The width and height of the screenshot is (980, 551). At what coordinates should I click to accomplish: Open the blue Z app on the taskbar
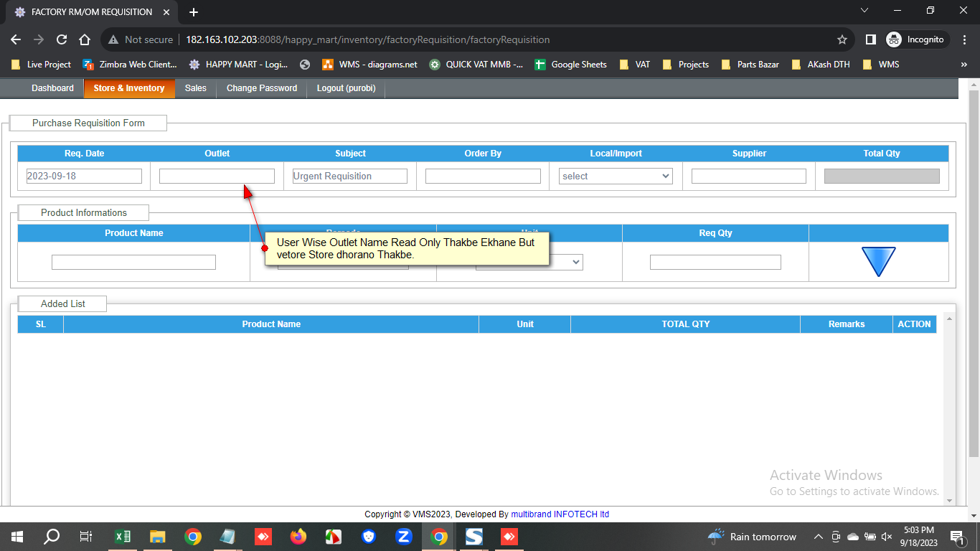[x=404, y=537]
